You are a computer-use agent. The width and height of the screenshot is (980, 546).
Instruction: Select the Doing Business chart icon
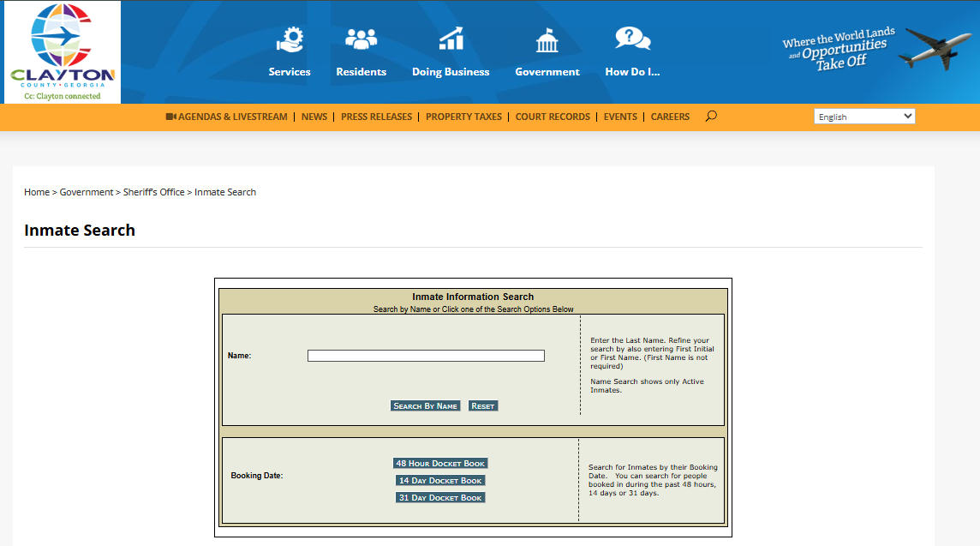(451, 39)
